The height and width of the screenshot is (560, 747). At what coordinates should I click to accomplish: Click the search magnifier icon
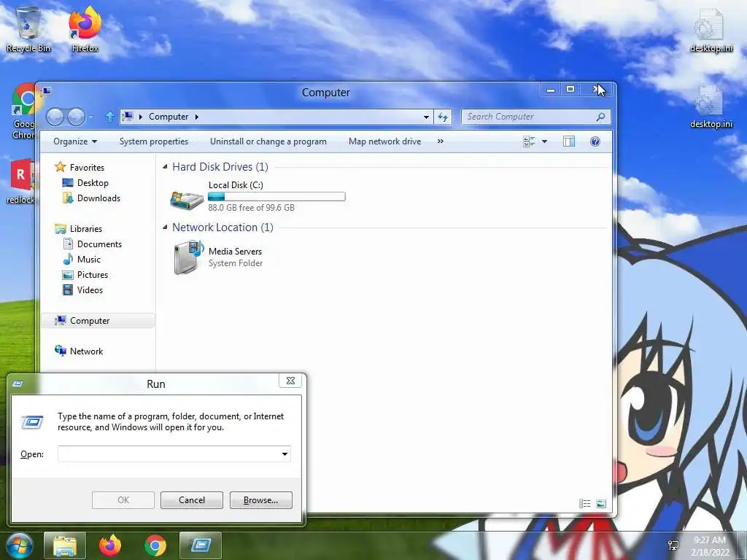click(601, 117)
